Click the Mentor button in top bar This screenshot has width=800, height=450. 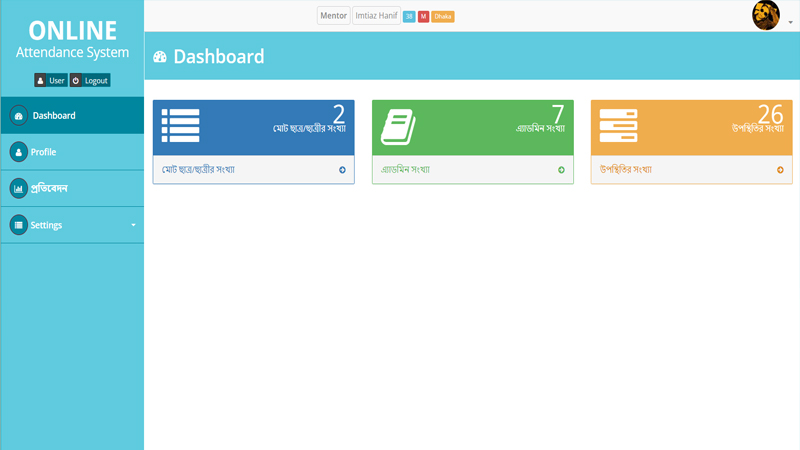(x=333, y=16)
